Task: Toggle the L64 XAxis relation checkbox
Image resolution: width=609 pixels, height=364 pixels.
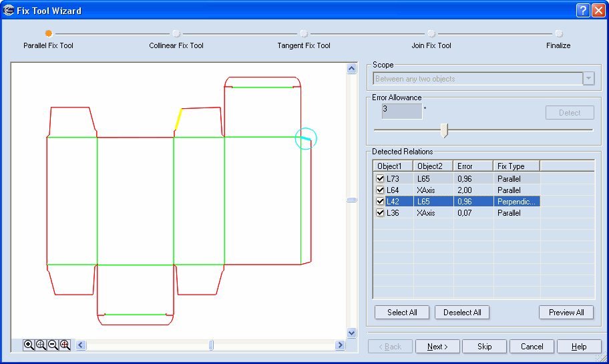Action: (380, 190)
